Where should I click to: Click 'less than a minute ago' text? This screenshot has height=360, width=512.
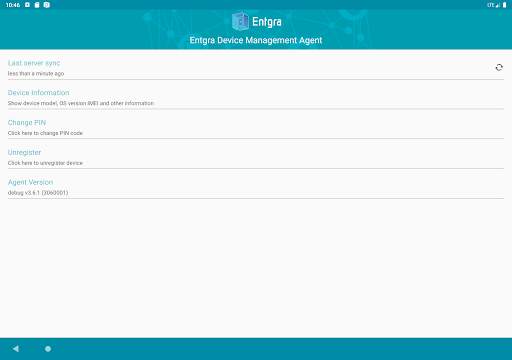tap(36, 74)
